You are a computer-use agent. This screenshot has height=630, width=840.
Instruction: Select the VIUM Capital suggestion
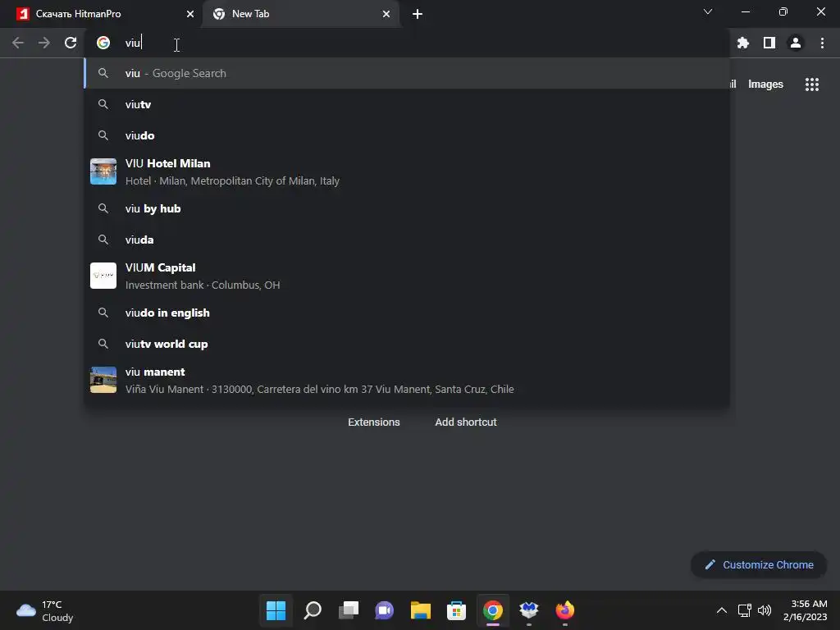(407, 276)
